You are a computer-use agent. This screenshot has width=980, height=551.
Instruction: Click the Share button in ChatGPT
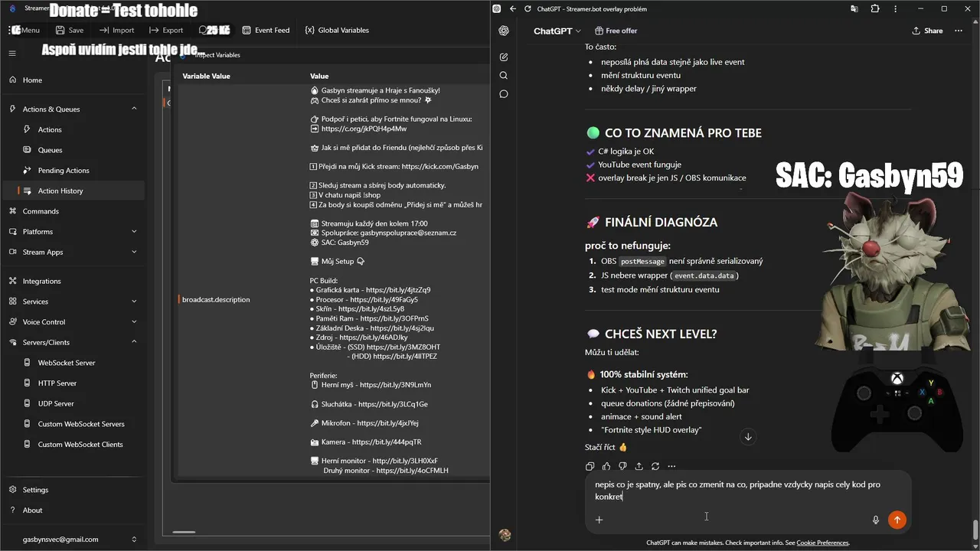927,31
